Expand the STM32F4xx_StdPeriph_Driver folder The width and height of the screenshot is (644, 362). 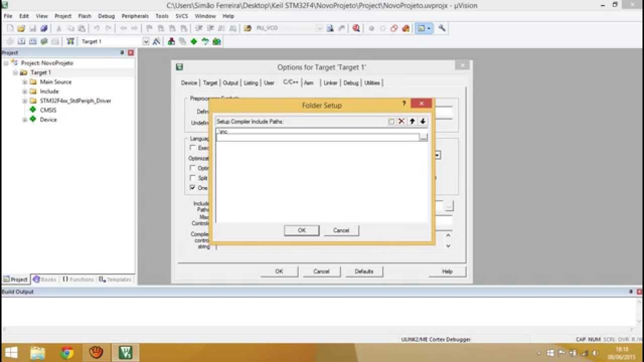click(x=25, y=101)
